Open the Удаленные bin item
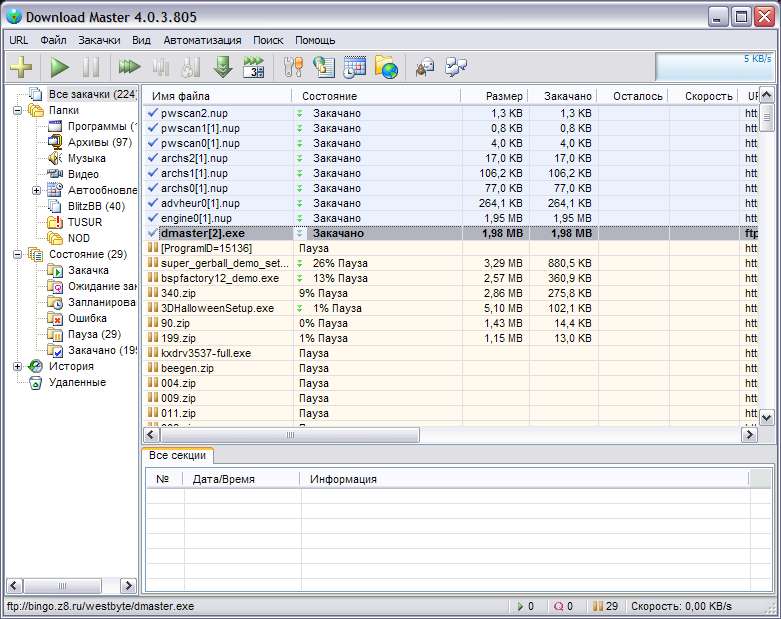781x619 pixels. pyautogui.click(x=77, y=382)
